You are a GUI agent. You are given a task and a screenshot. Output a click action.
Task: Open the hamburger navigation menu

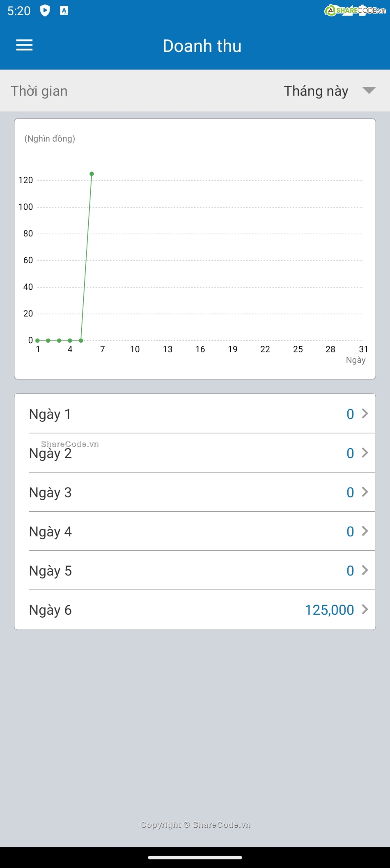click(24, 45)
